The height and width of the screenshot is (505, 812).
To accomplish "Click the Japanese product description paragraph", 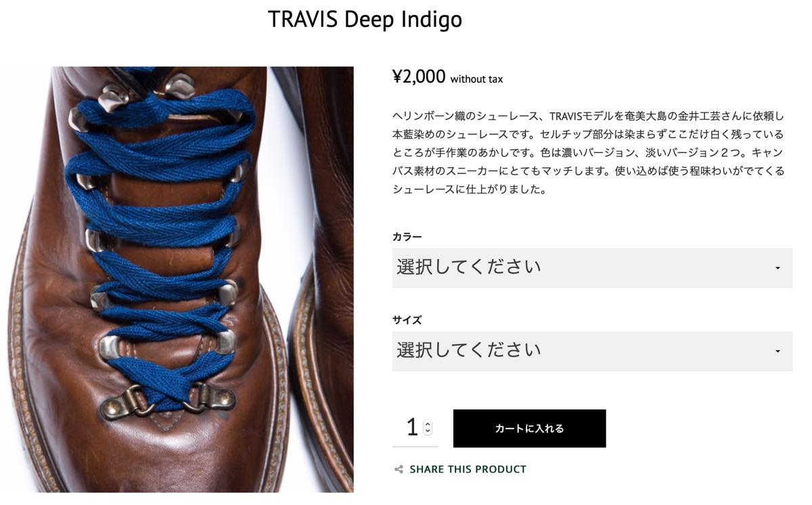I will tap(588, 153).
